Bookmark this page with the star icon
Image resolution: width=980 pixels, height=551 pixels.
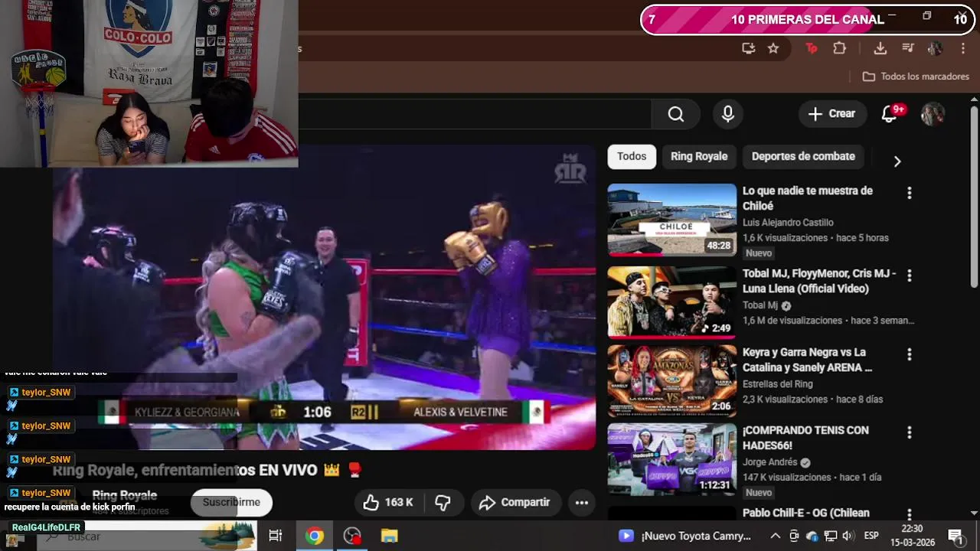pyautogui.click(x=773, y=48)
